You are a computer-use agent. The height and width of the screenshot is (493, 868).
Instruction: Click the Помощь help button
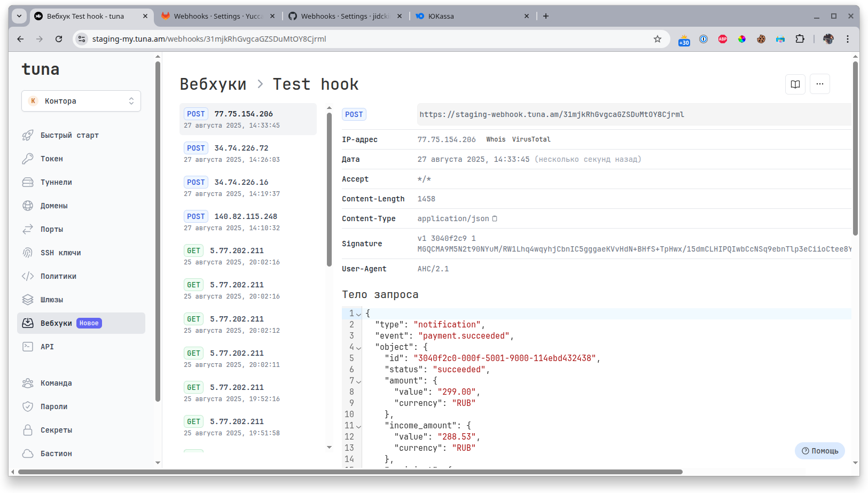coord(820,451)
